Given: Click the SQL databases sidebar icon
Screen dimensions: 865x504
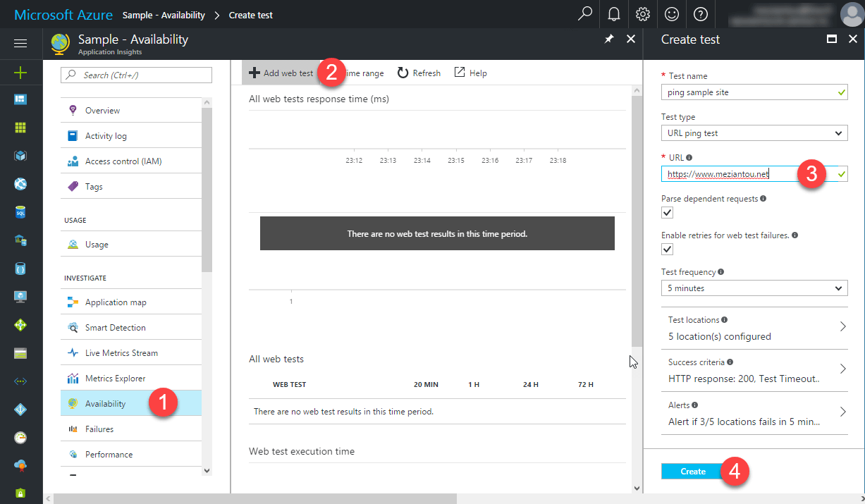Looking at the screenshot, I should click(x=20, y=212).
